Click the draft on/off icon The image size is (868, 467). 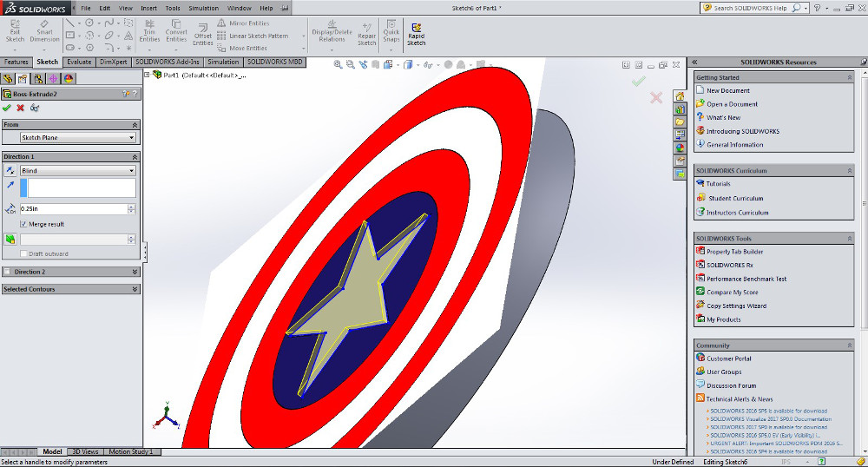[10, 239]
